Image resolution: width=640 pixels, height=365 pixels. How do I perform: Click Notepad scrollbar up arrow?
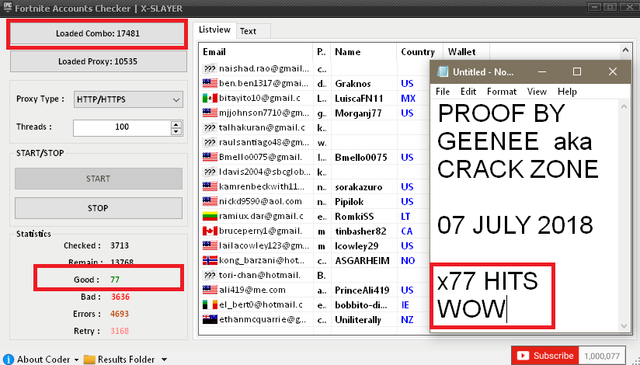point(624,107)
